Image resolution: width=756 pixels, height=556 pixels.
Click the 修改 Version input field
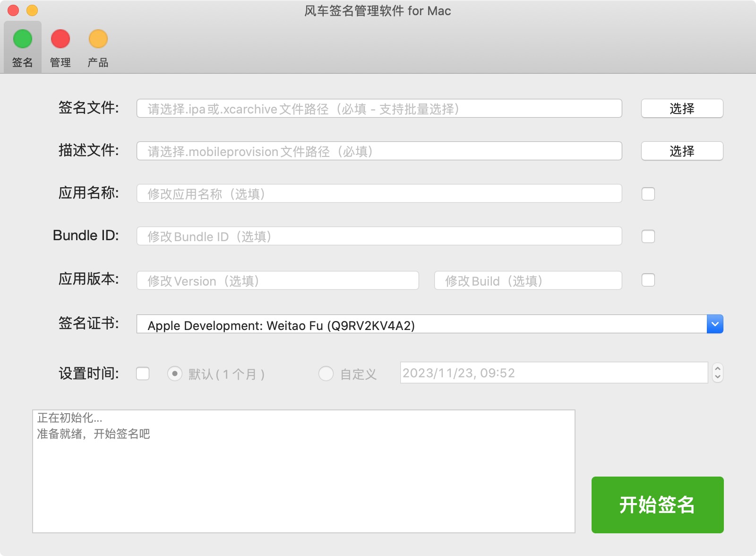pyautogui.click(x=277, y=280)
